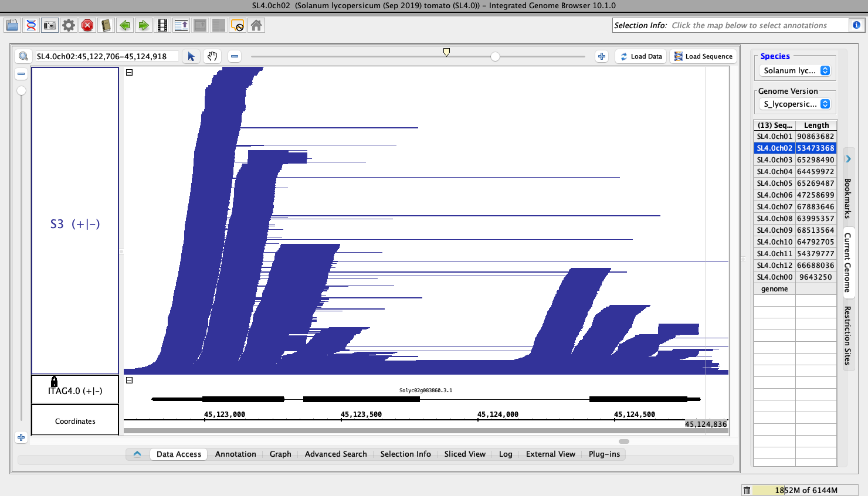Open preferences with the gear icon

click(69, 25)
